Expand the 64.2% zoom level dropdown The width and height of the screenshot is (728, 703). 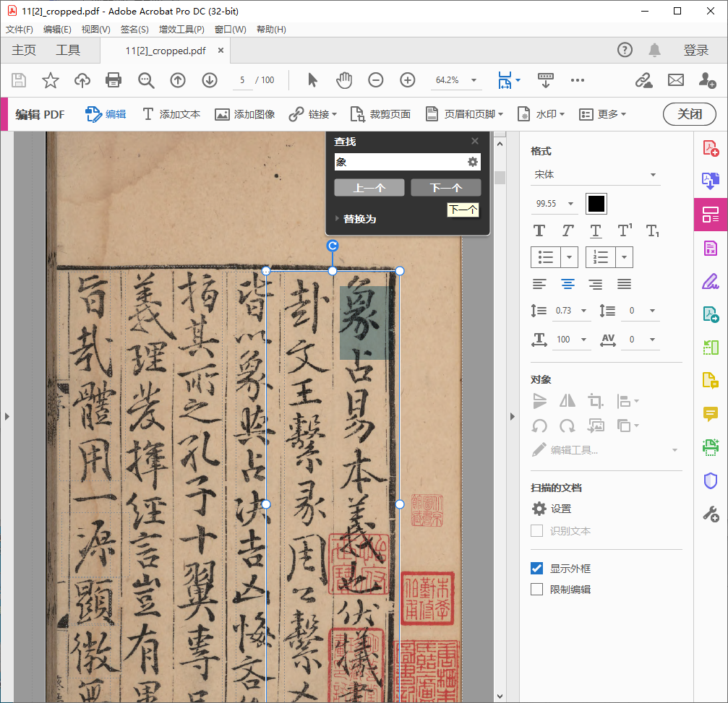pos(474,80)
